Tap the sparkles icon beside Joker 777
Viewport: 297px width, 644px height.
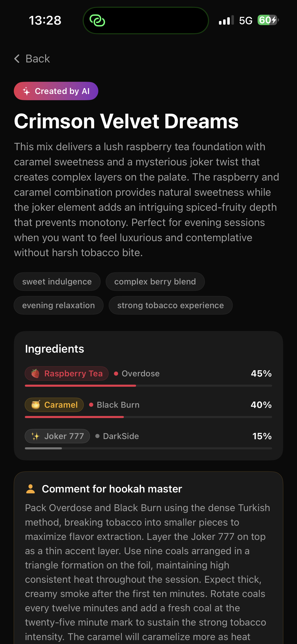[x=35, y=436]
